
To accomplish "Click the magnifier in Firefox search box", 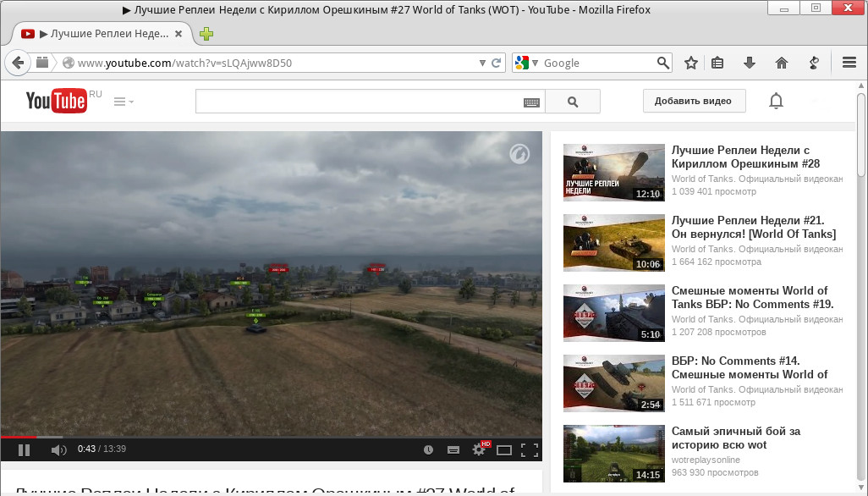I will coord(662,63).
